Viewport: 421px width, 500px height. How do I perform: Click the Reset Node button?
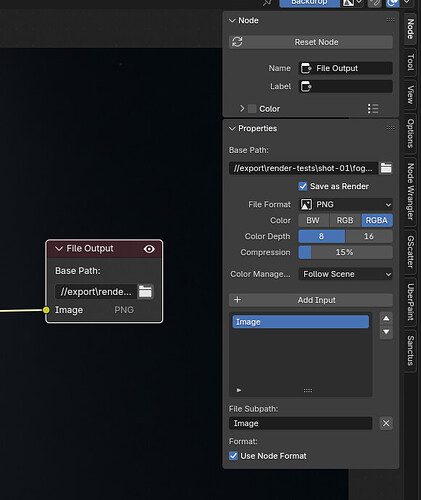pyautogui.click(x=311, y=42)
